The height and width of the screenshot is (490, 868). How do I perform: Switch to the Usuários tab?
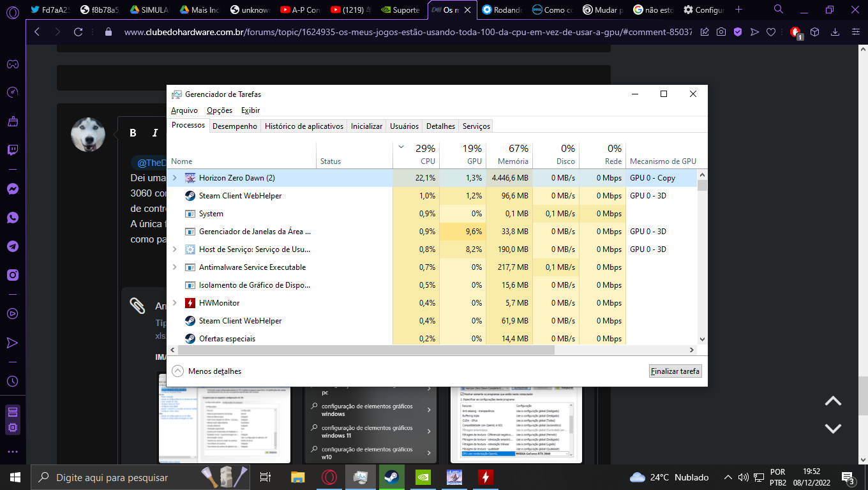click(405, 126)
